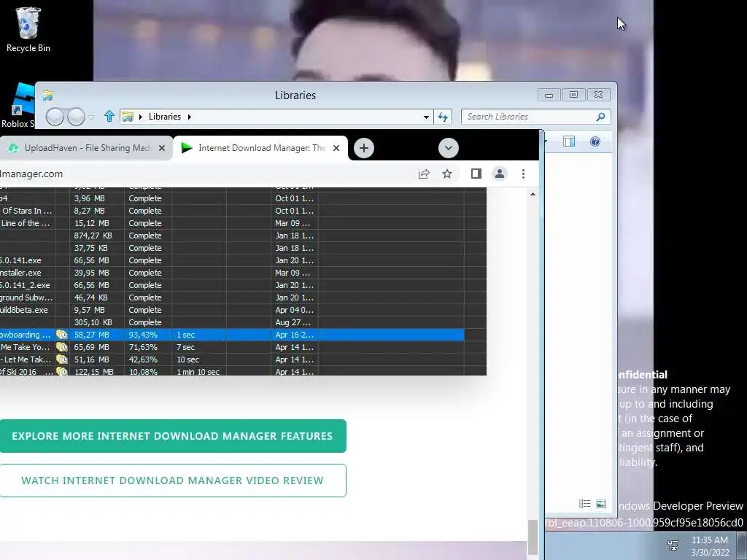
Task: Click the Libraries window title icon
Action: (47, 96)
